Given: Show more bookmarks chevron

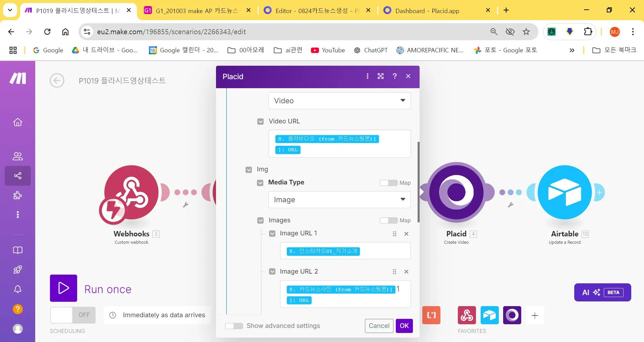Looking at the screenshot, I should [x=572, y=50].
